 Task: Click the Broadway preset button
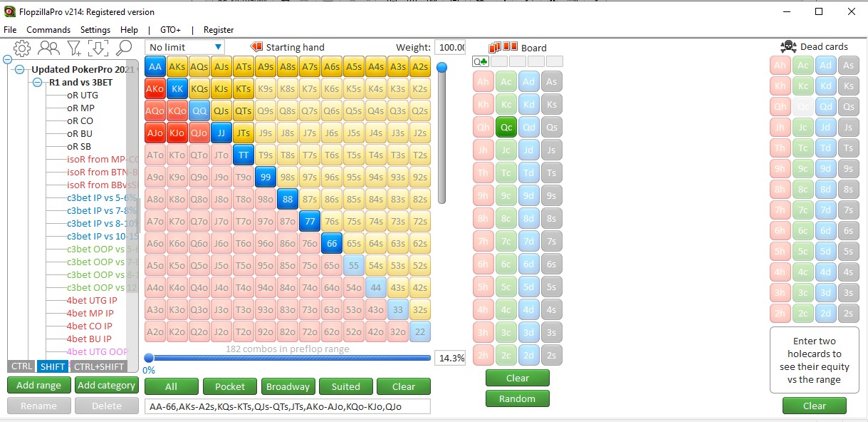pos(288,386)
